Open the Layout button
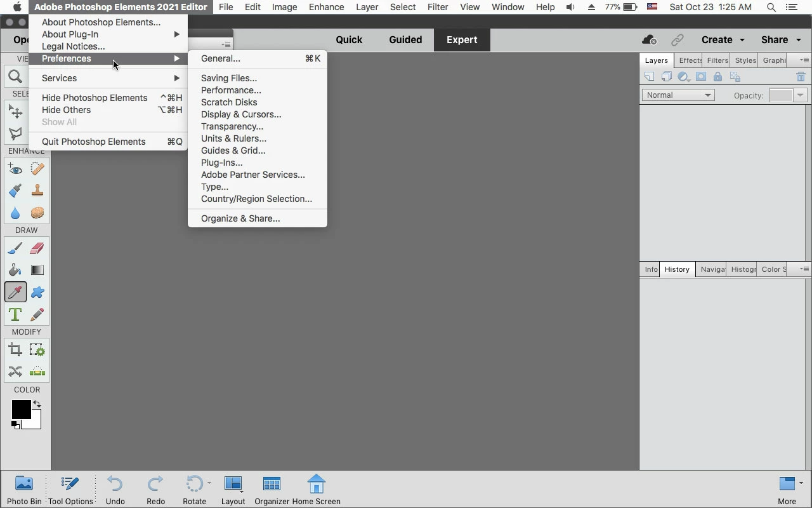The height and width of the screenshot is (508, 812). pyautogui.click(x=233, y=490)
